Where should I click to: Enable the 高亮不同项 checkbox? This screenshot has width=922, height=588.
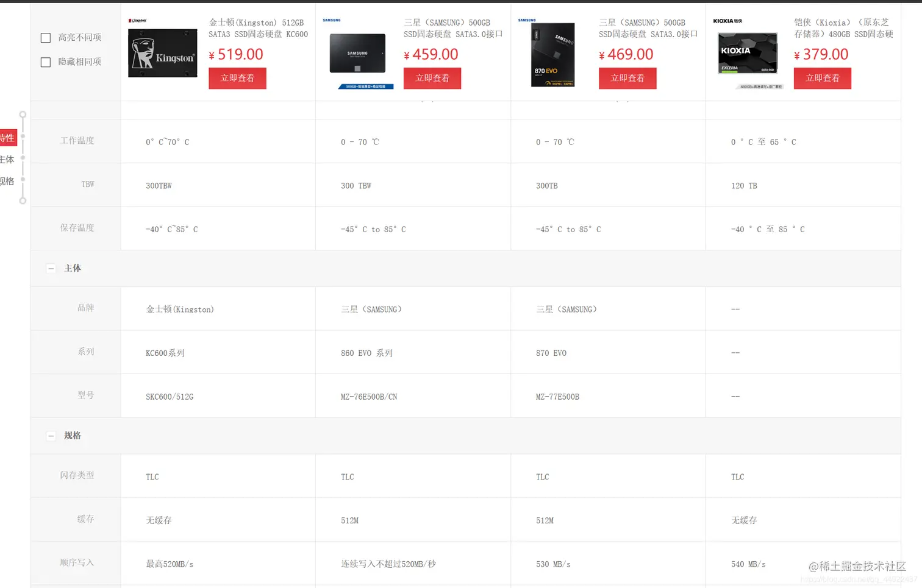[46, 38]
